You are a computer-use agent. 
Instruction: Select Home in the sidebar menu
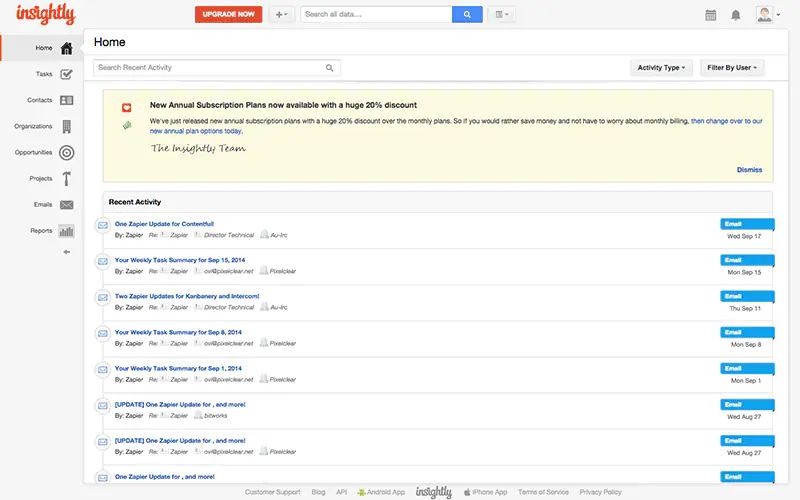pyautogui.click(x=44, y=48)
